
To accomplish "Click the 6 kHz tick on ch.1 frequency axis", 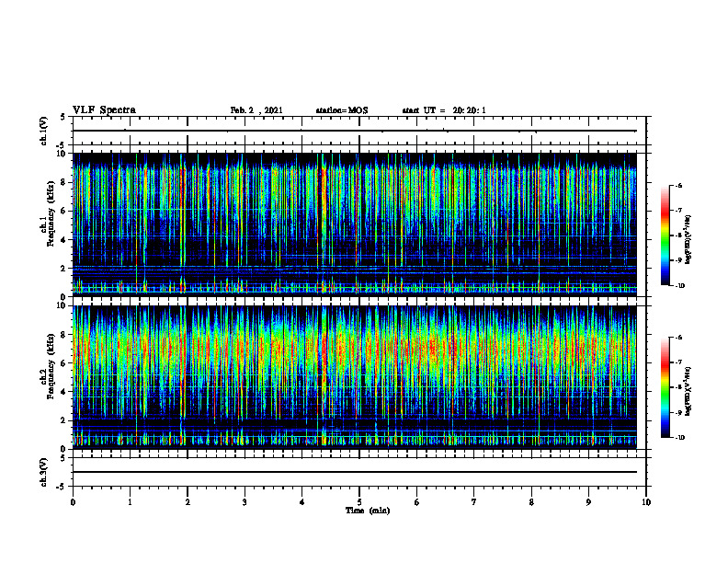I will [64, 211].
